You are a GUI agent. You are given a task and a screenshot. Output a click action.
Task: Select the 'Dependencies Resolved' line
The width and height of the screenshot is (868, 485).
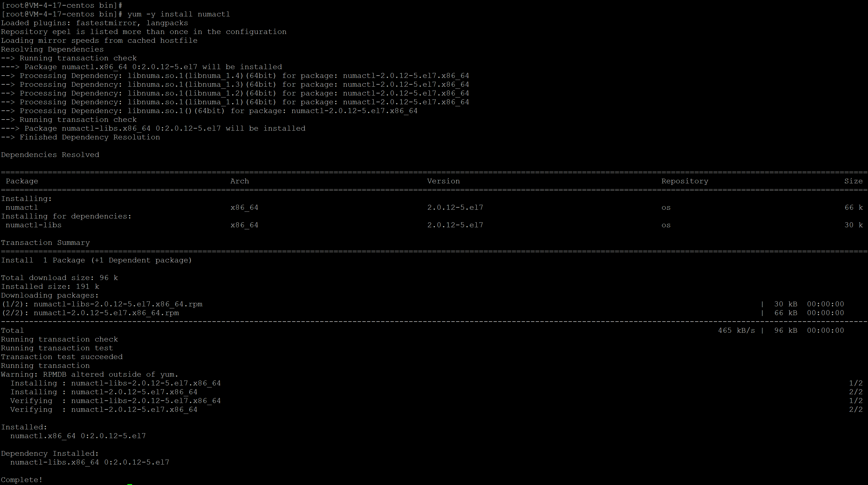(50, 155)
